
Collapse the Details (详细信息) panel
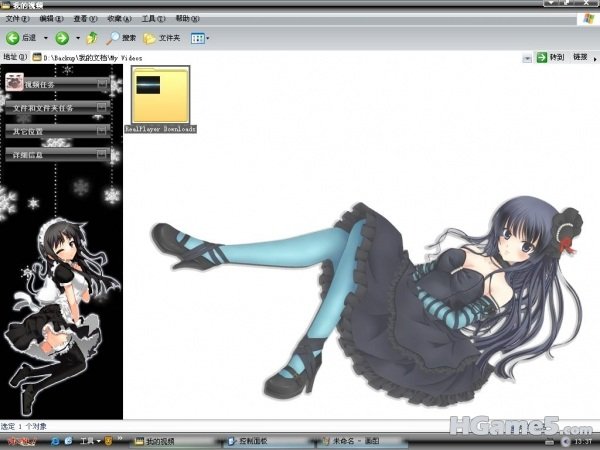(101, 155)
